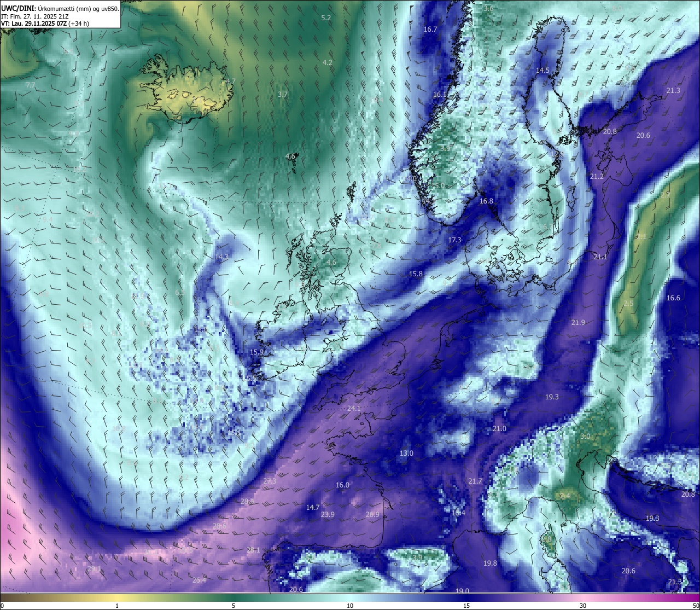Click the color scale label '50'
The image size is (700, 610).
point(696,606)
